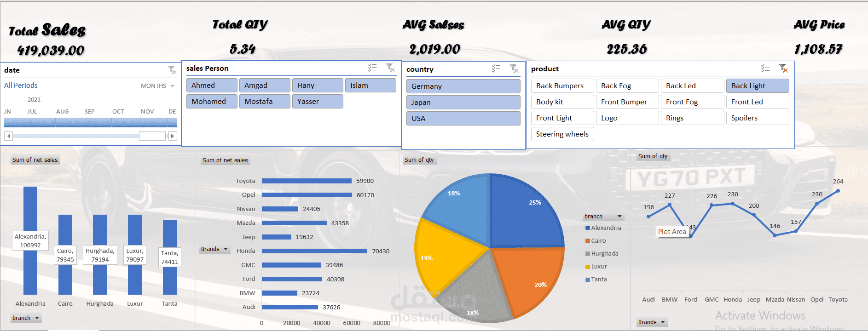Viewport: 868px width, 331px height.
Task: Select Rings product
Action: click(692, 118)
